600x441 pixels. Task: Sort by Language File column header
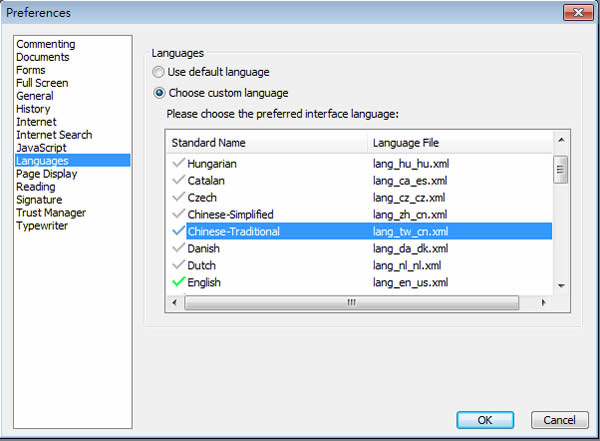tap(460, 143)
